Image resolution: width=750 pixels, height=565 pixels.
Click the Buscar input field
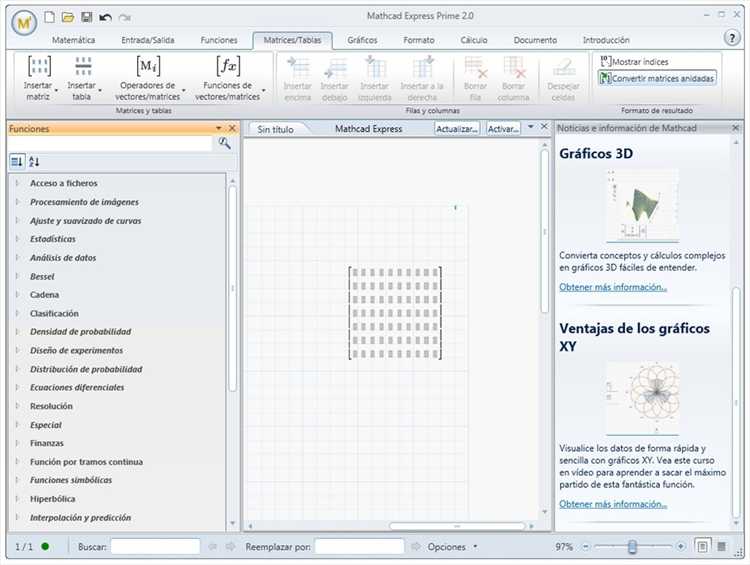(x=155, y=546)
